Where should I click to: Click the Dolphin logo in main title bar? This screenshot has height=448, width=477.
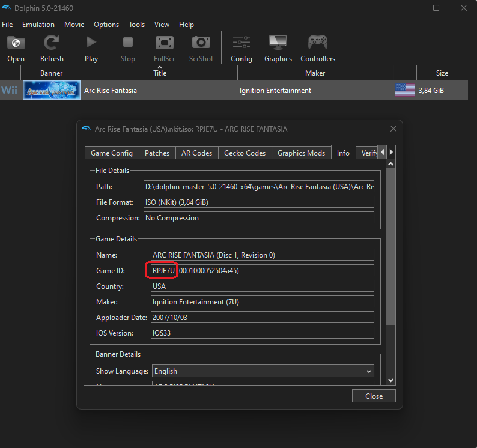(7, 8)
